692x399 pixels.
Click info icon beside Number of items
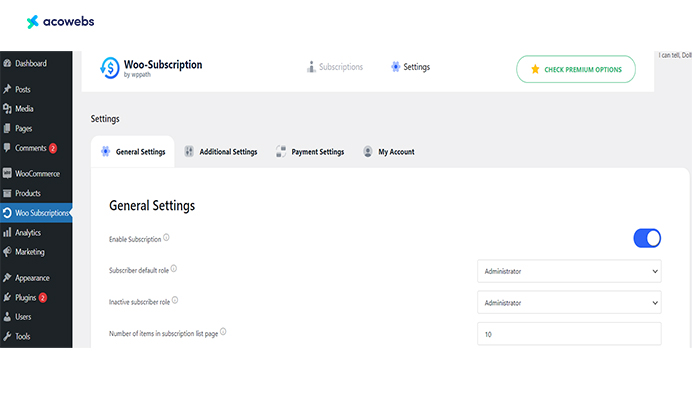pyautogui.click(x=223, y=331)
